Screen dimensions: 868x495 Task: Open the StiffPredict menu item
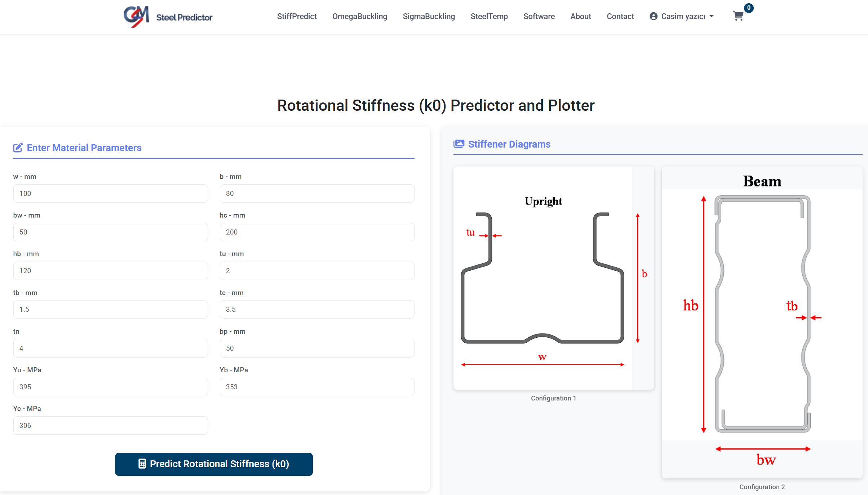coord(297,16)
